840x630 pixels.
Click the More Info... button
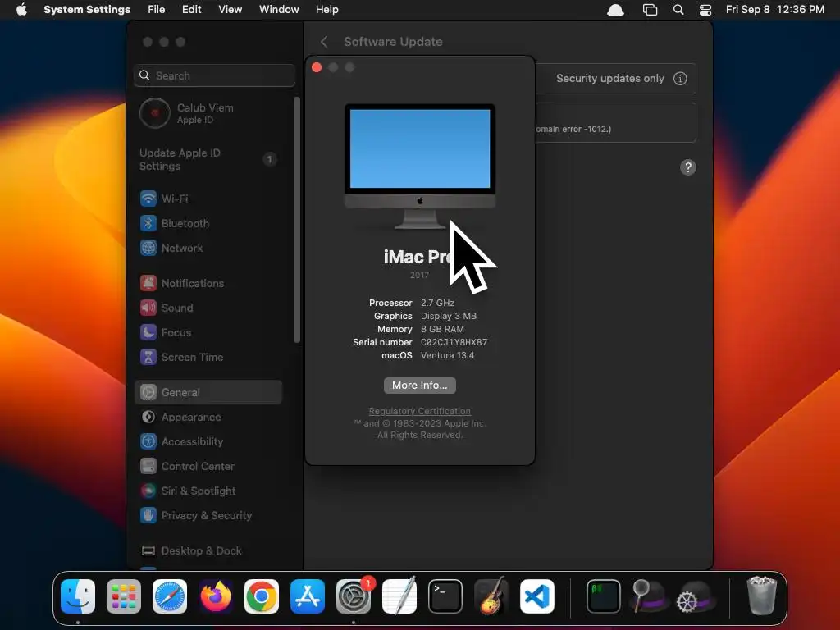[x=419, y=386]
